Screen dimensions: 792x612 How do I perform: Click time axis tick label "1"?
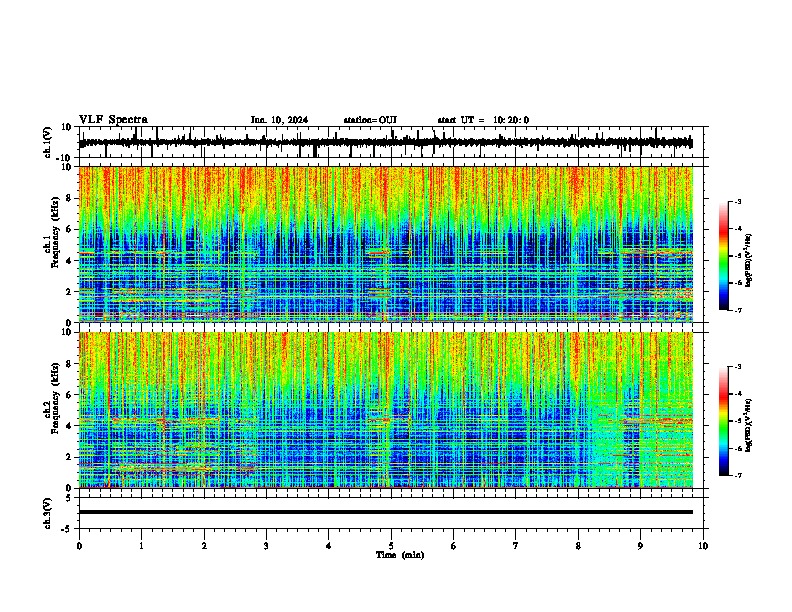(141, 546)
